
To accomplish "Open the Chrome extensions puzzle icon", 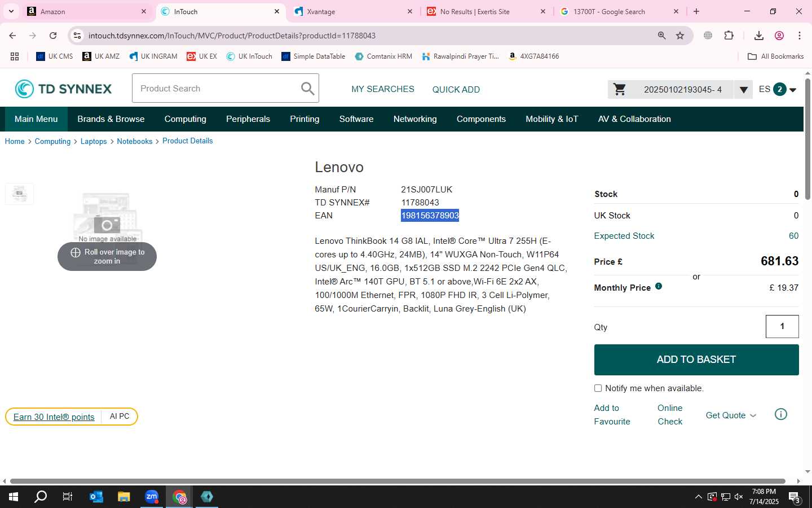I will pyautogui.click(x=729, y=36).
